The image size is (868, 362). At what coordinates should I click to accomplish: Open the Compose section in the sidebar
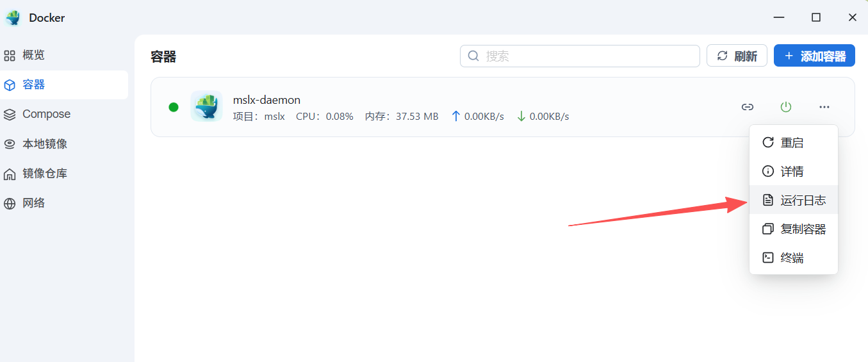46,114
